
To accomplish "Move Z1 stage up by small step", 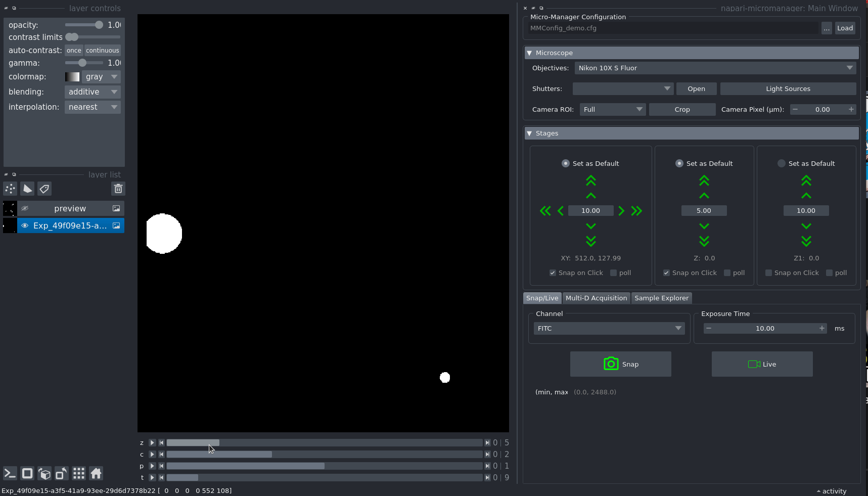I will click(806, 196).
